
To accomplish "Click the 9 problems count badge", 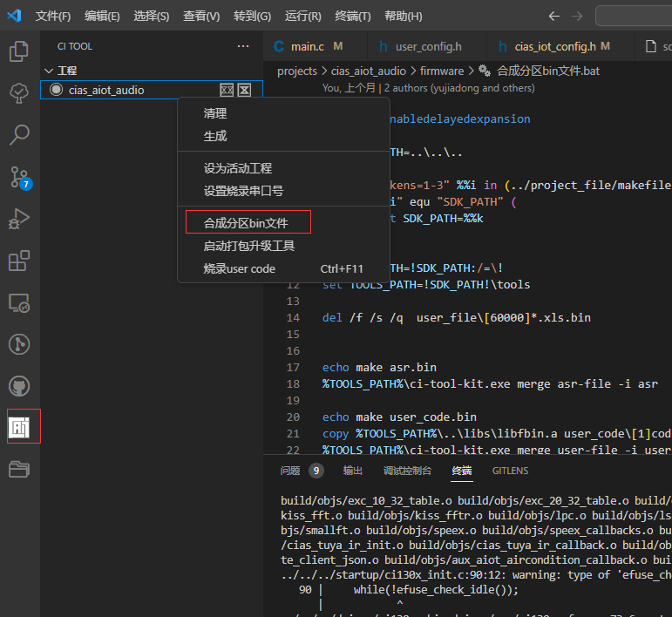I will click(316, 471).
